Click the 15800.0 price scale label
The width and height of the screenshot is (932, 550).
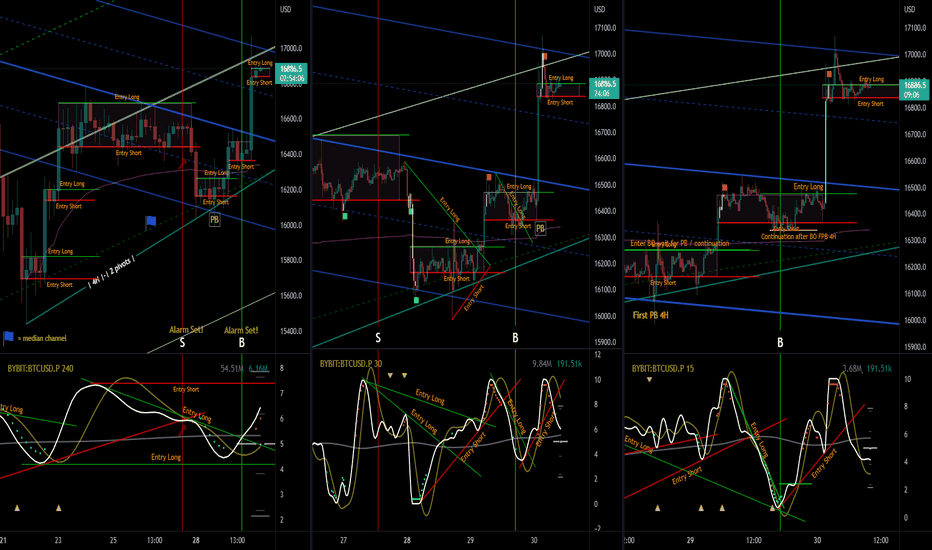291,260
